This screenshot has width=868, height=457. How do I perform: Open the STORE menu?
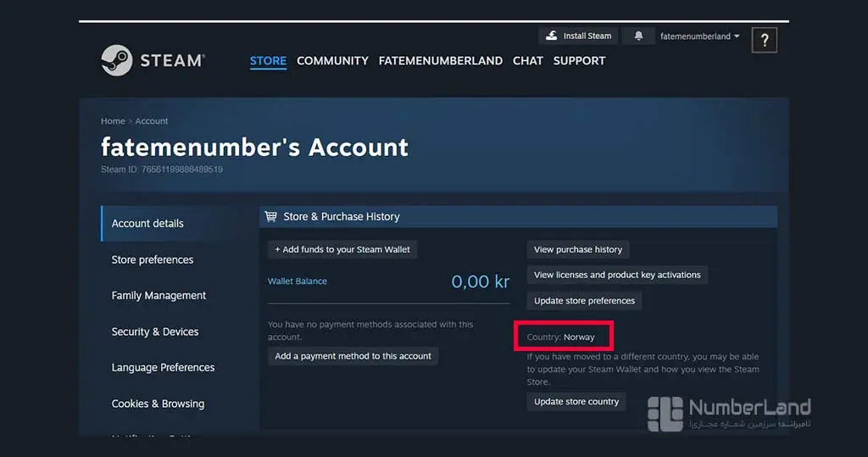point(268,61)
